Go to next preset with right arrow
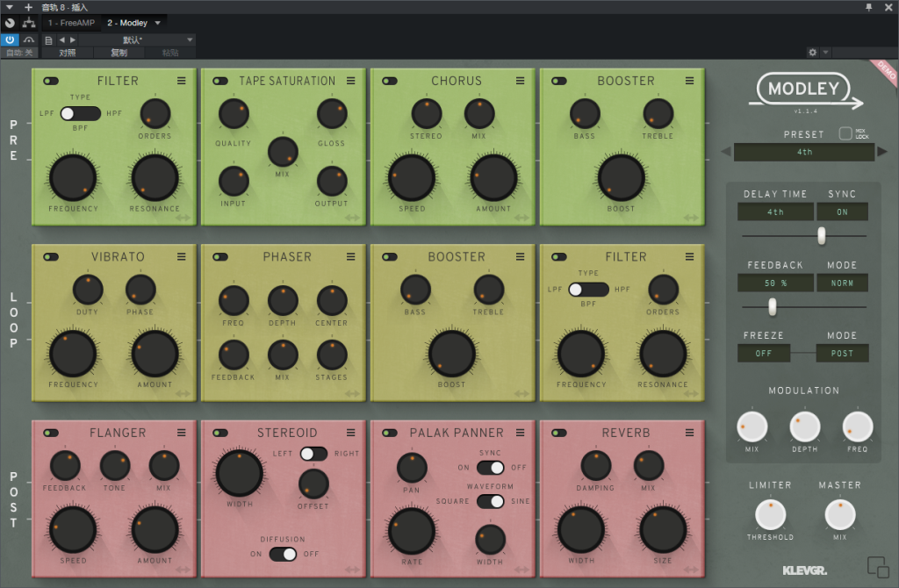899x588 pixels. click(882, 152)
